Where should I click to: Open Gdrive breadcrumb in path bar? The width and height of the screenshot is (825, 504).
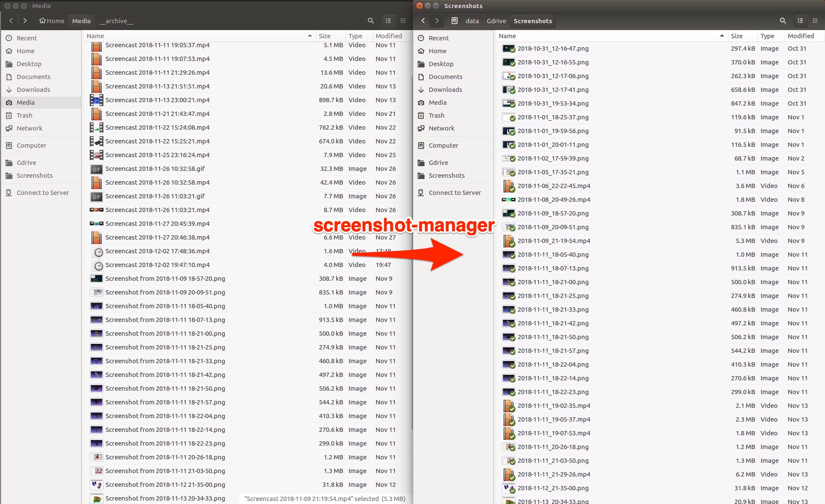click(496, 21)
